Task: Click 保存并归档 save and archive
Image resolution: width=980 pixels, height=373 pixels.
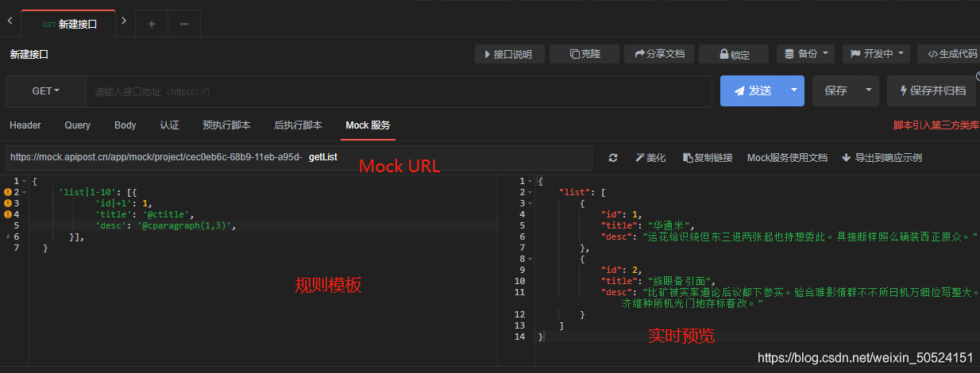Action: [932, 90]
